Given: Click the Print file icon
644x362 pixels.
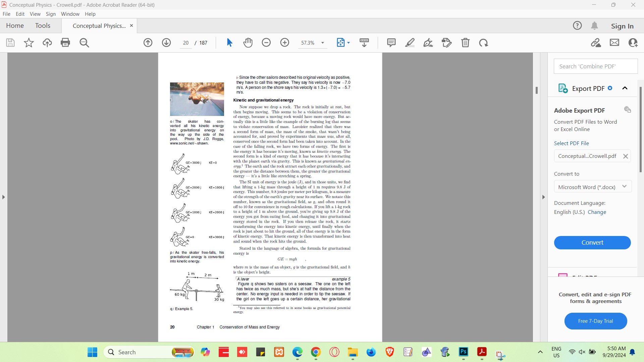Looking at the screenshot, I should point(65,43).
